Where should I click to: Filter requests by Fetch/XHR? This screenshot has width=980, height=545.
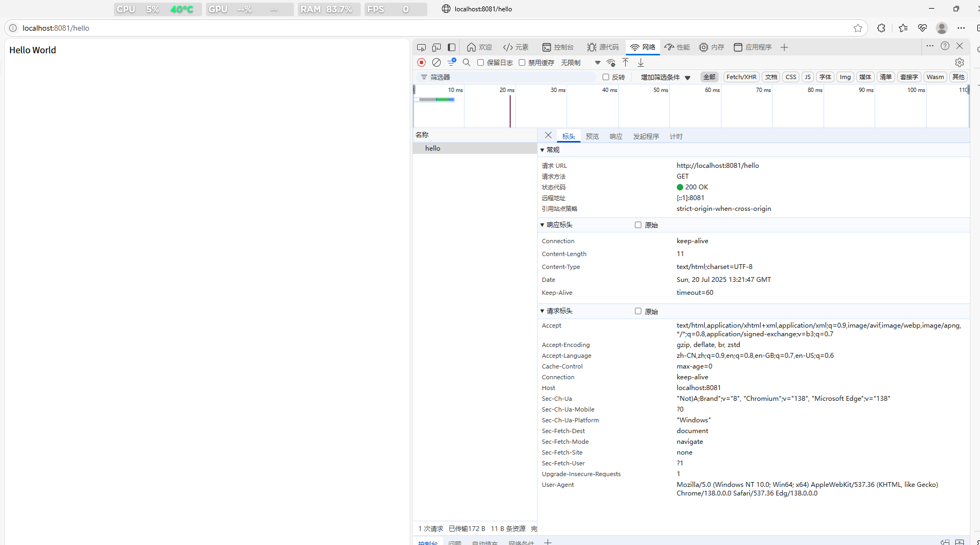[741, 77]
